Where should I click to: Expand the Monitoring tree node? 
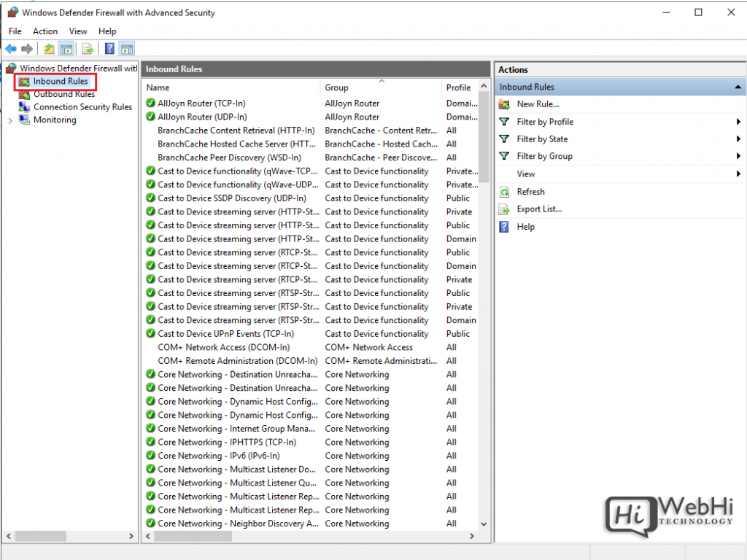tap(9, 120)
